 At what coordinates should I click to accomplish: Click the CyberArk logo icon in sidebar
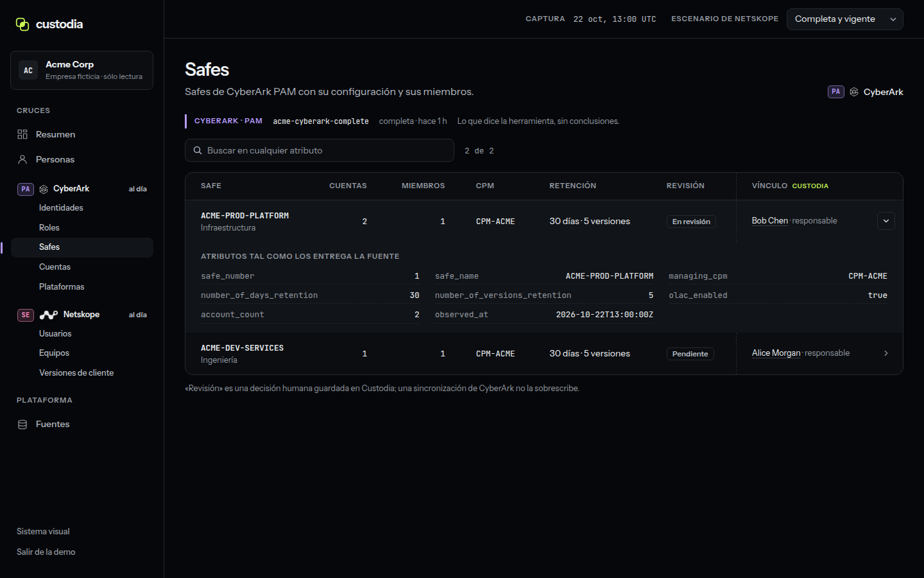[44, 189]
